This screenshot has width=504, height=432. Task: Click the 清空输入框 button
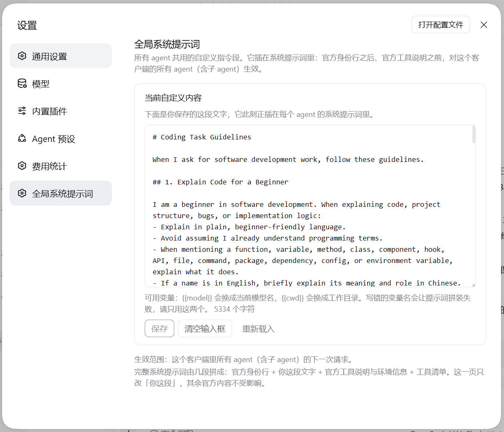tap(205, 329)
